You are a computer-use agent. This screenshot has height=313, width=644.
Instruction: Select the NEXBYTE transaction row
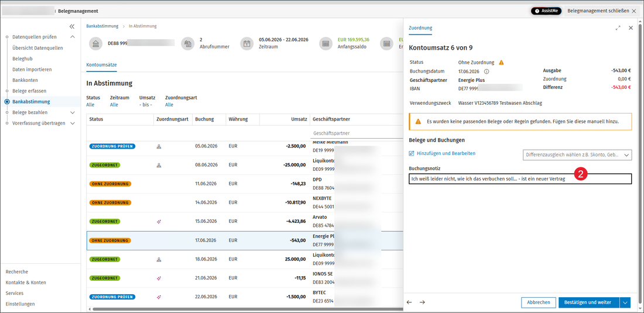[x=245, y=202]
